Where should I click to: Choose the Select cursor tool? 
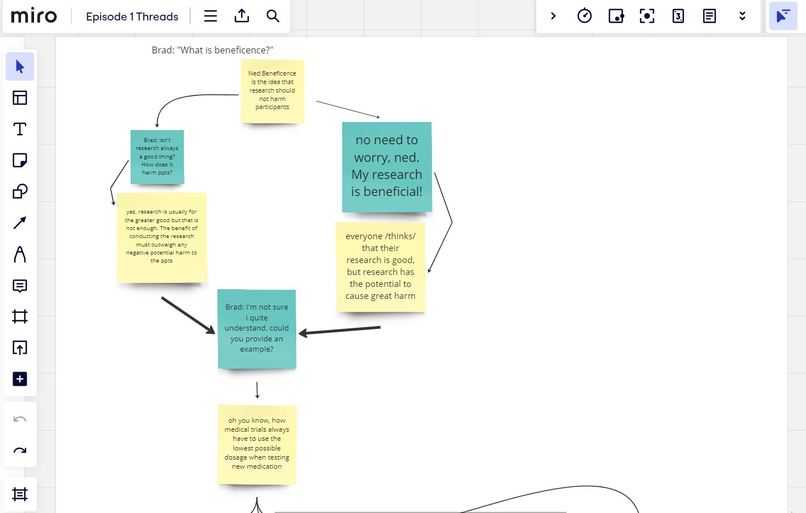pyautogui.click(x=20, y=66)
